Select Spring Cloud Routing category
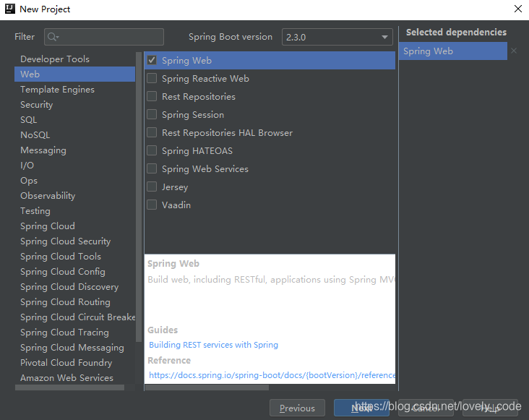The width and height of the screenshot is (529, 420). [74, 302]
